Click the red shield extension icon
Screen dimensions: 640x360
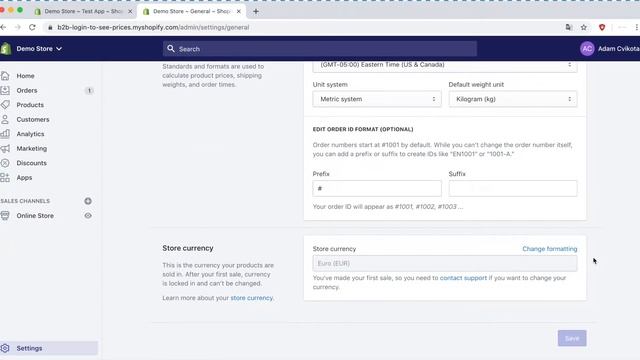click(602, 27)
